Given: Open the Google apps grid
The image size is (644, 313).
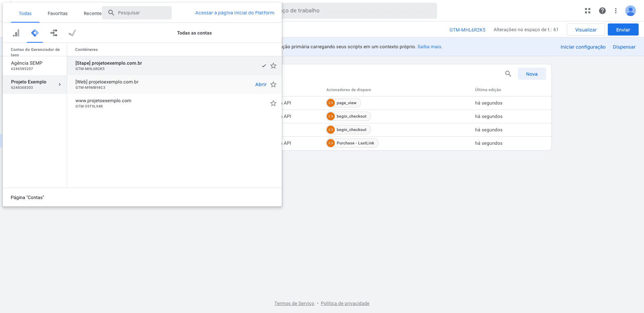Looking at the screenshot, I should (588, 11).
